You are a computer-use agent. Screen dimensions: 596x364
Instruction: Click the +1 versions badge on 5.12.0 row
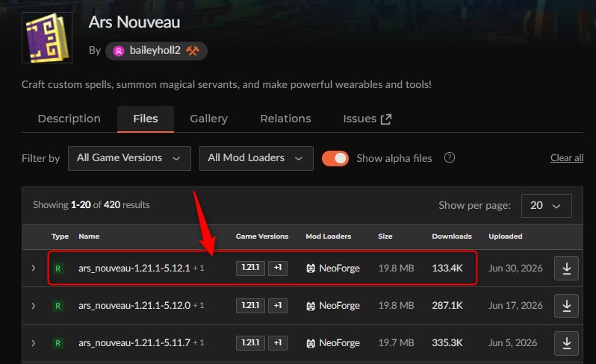coord(278,306)
